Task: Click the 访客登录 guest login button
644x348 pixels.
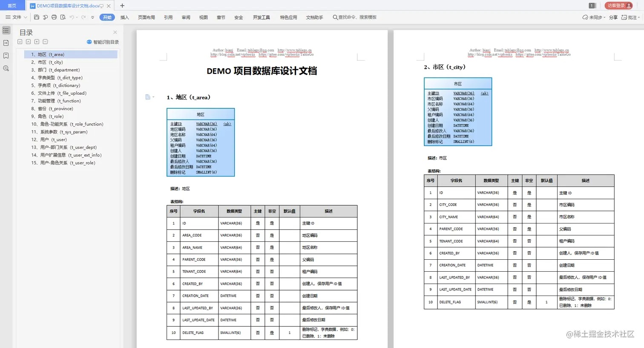Action: (x=618, y=6)
